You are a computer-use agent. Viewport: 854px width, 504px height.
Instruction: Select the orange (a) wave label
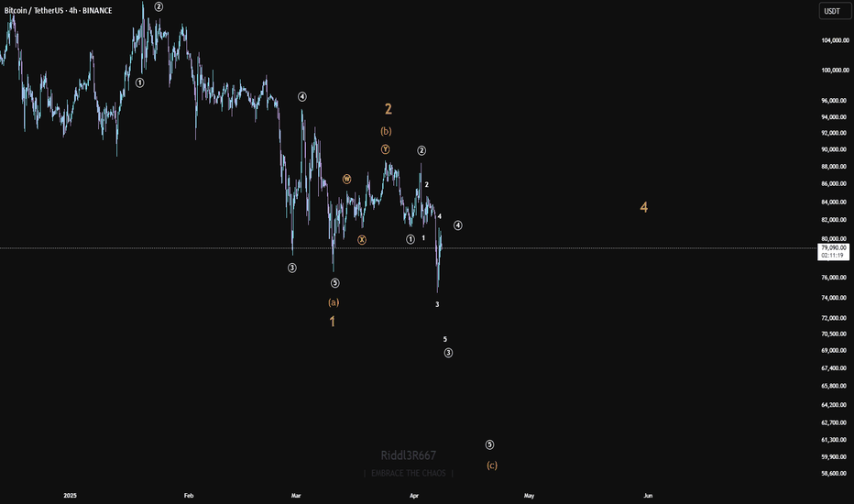334,302
